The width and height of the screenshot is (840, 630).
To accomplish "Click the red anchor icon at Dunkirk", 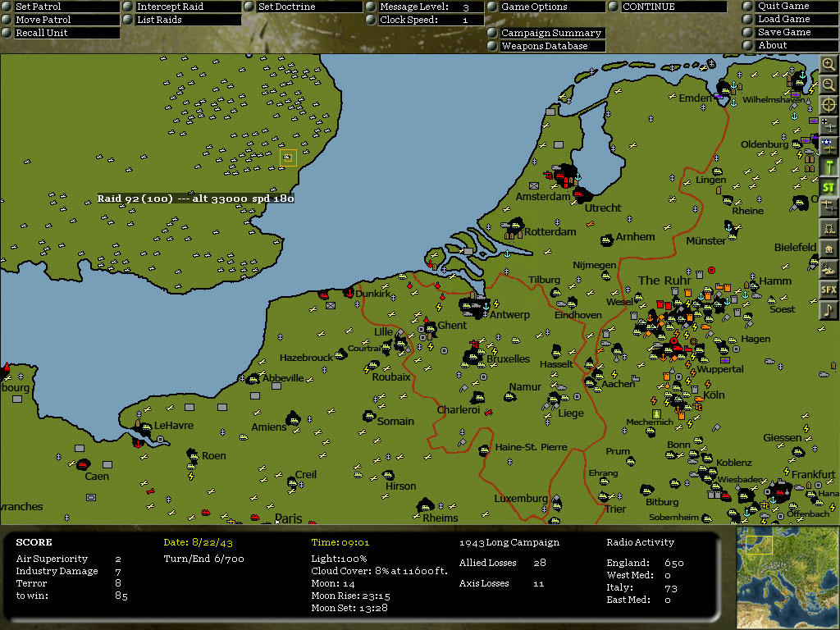I will tap(349, 293).
